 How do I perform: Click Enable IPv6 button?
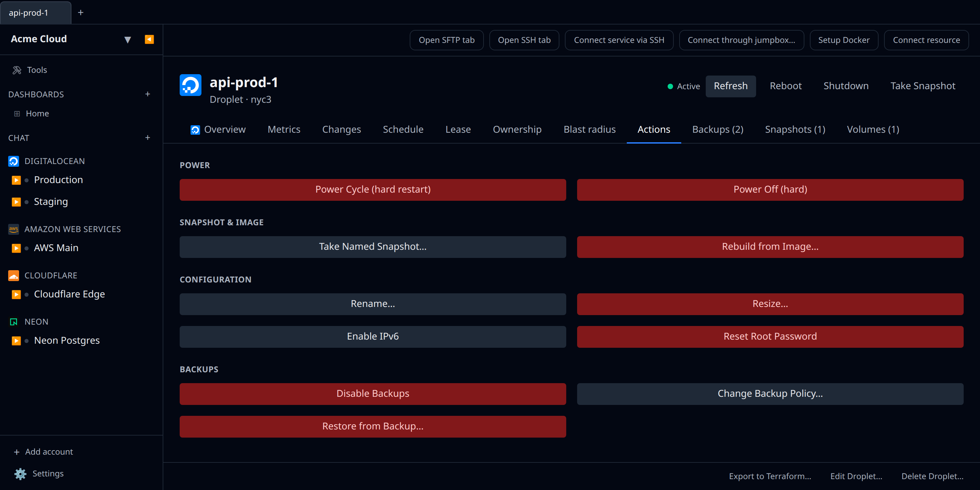pyautogui.click(x=373, y=337)
